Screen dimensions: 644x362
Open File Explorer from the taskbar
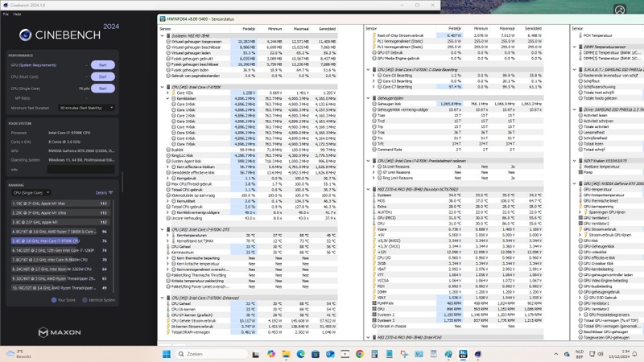[x=286, y=354]
